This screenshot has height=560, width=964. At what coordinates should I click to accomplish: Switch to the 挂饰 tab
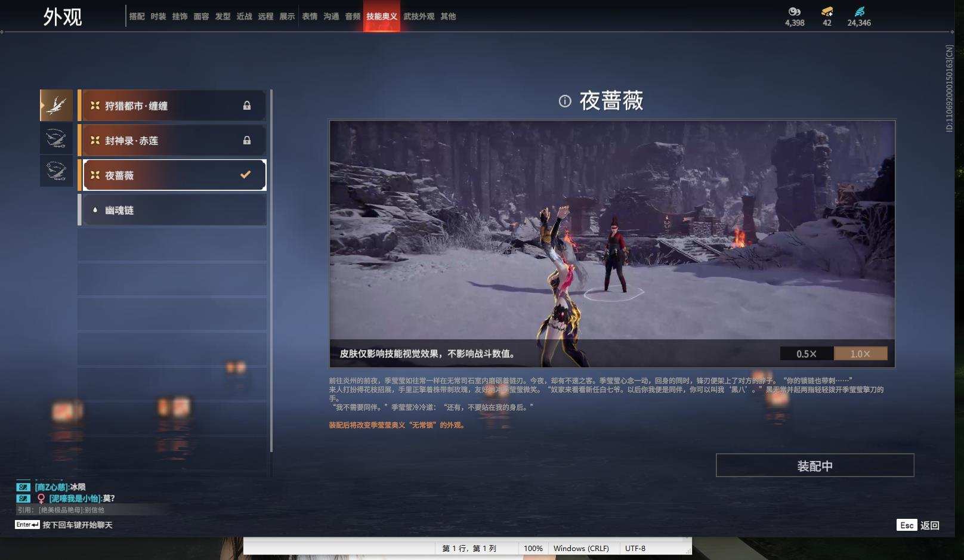(x=180, y=17)
